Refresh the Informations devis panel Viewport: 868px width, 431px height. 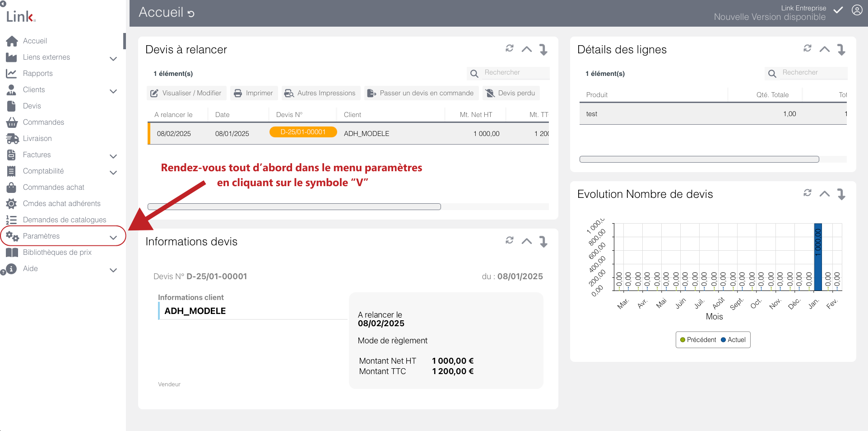(x=510, y=240)
